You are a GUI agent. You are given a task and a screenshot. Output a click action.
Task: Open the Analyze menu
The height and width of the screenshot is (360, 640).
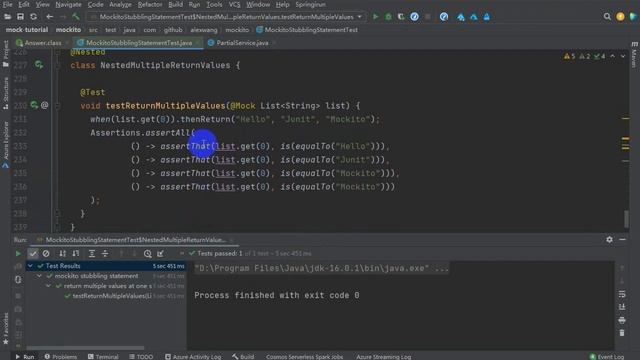[x=120, y=4]
